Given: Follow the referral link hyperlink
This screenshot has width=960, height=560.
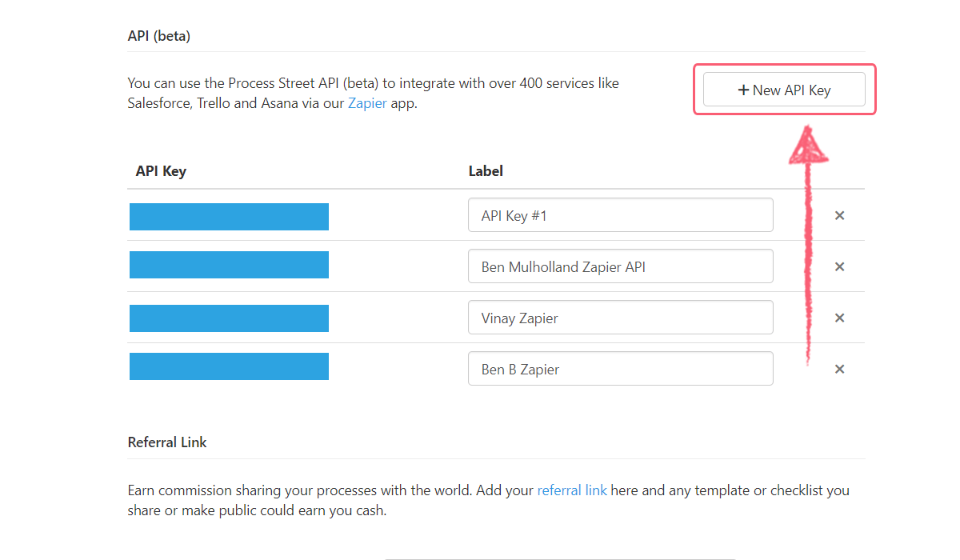Looking at the screenshot, I should click(572, 490).
